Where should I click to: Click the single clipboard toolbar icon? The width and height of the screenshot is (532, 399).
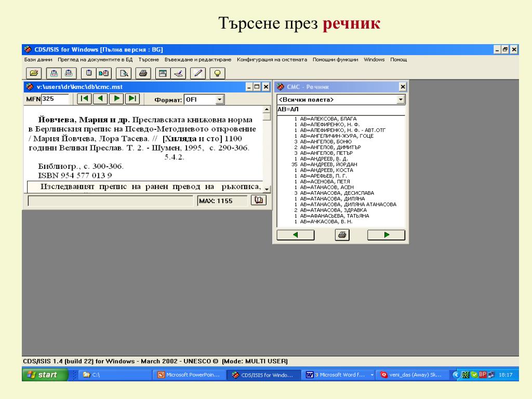click(x=89, y=73)
